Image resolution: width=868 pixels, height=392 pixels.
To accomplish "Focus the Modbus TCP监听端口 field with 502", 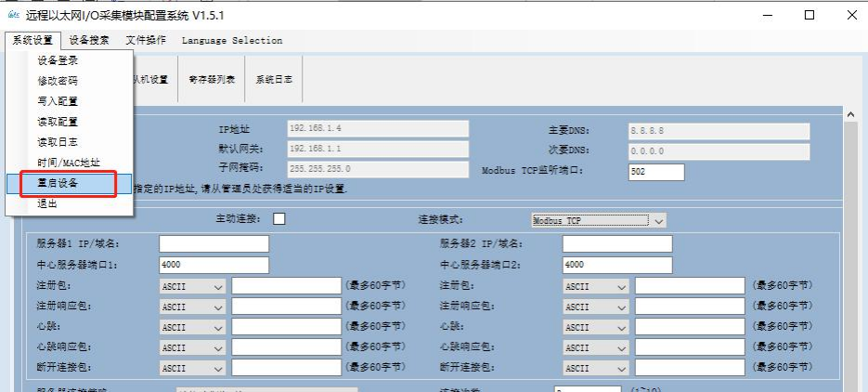I will tap(656, 172).
